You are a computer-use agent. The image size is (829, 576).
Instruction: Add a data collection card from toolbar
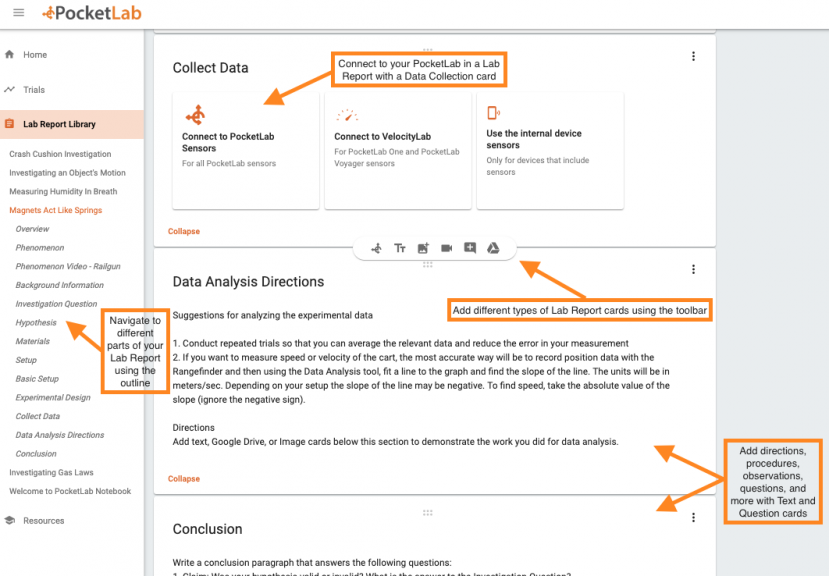tap(376, 248)
